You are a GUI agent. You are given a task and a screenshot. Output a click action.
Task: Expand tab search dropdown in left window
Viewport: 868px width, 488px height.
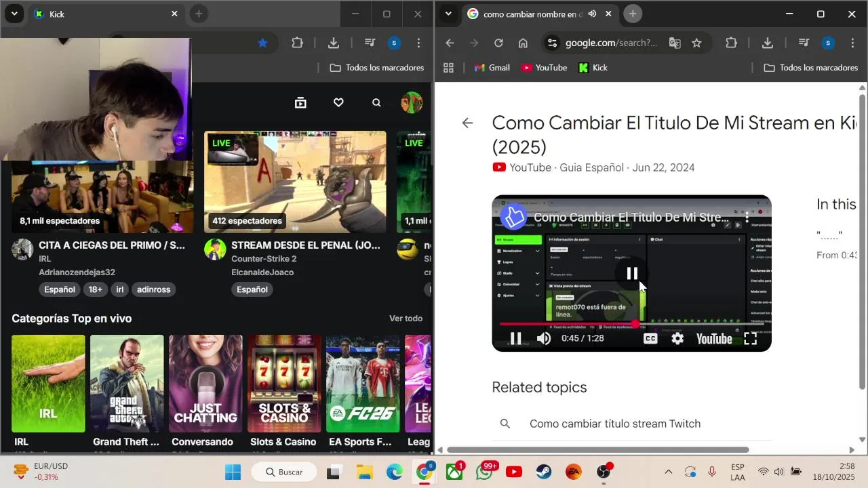pyautogui.click(x=14, y=14)
